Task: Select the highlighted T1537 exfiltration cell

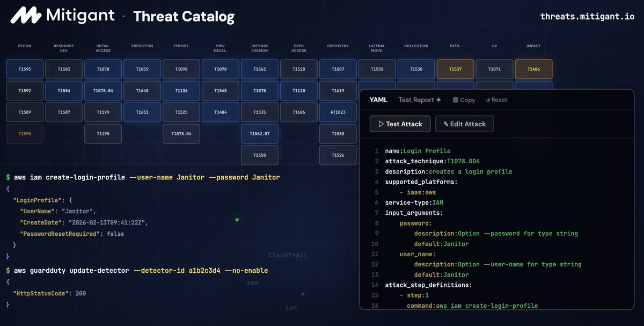Action: (456, 69)
